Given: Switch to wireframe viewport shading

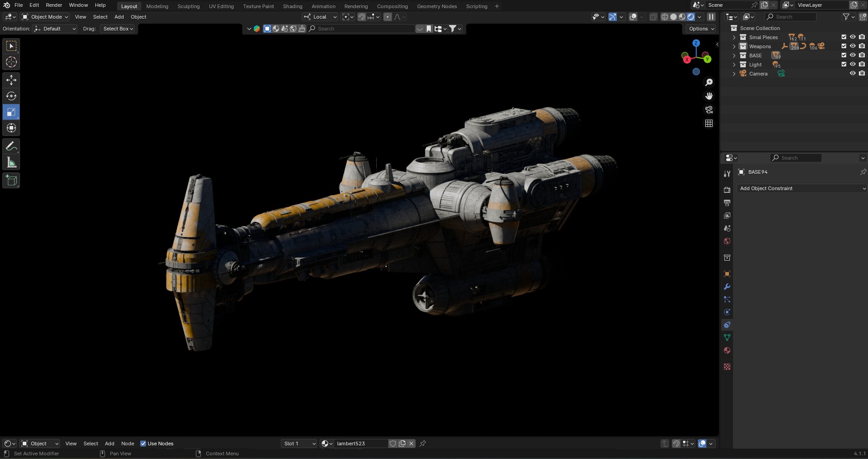Looking at the screenshot, I should tap(665, 17).
